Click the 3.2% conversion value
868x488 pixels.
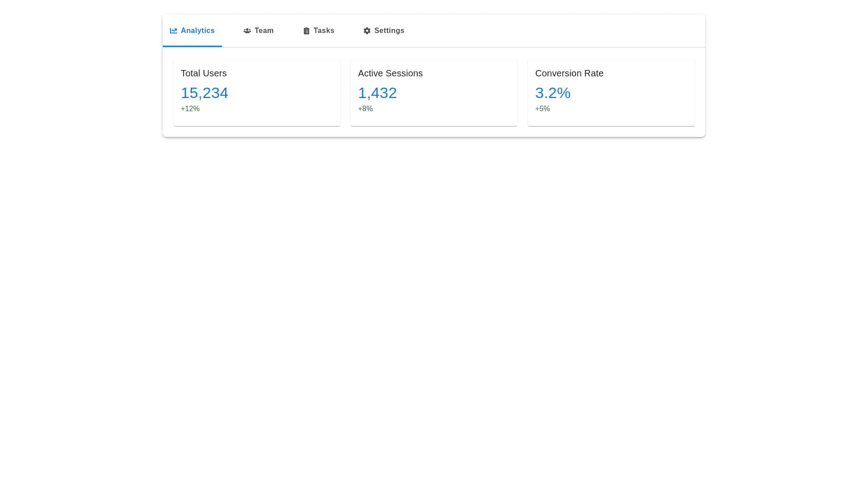point(552,93)
